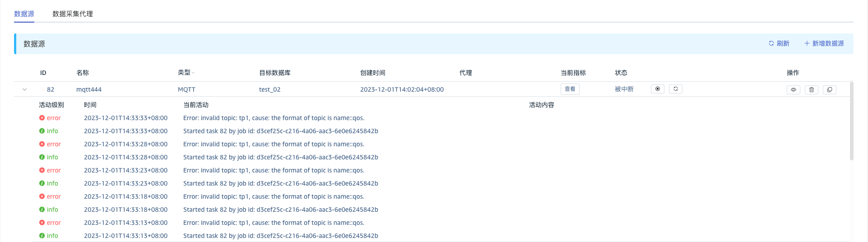868x242 pixels.
Task: Click the eye icon in 操作 column
Action: (x=793, y=90)
